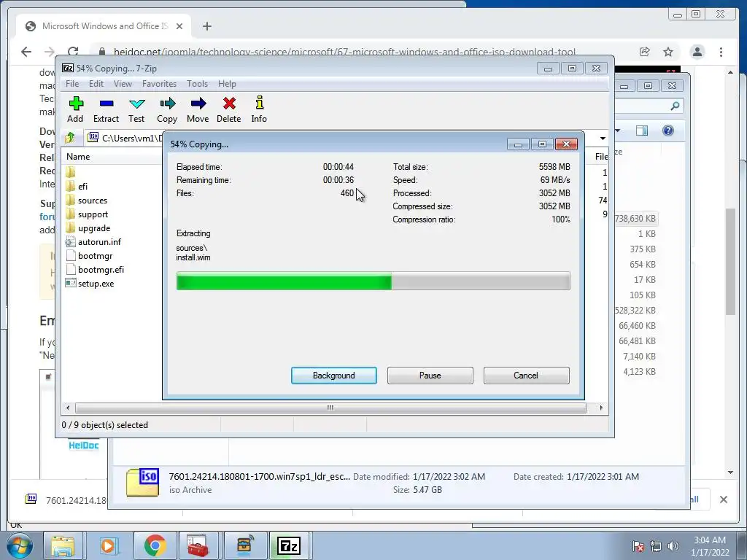Click the Chrome page vertical scrollbar
The height and width of the screenshot is (560, 747).
730,262
